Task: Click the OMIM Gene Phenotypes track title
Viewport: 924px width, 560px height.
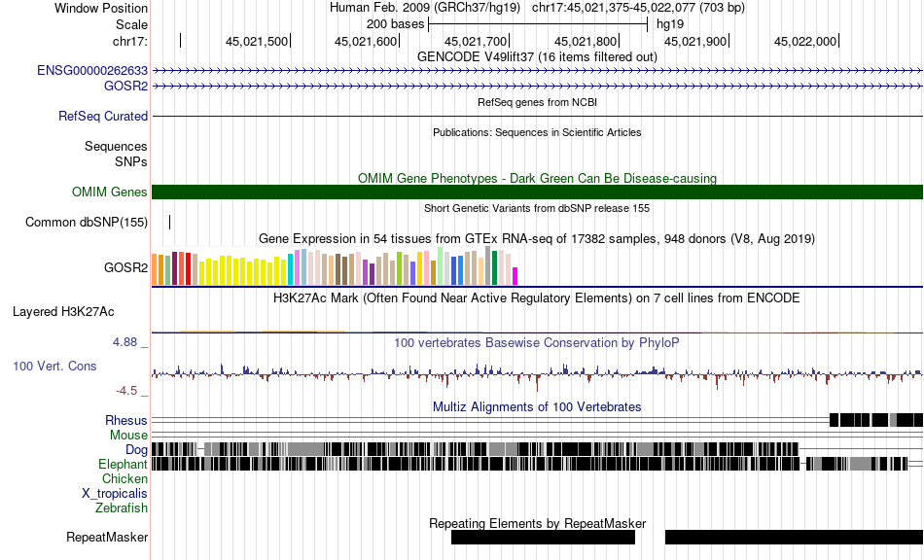Action: 538,179
